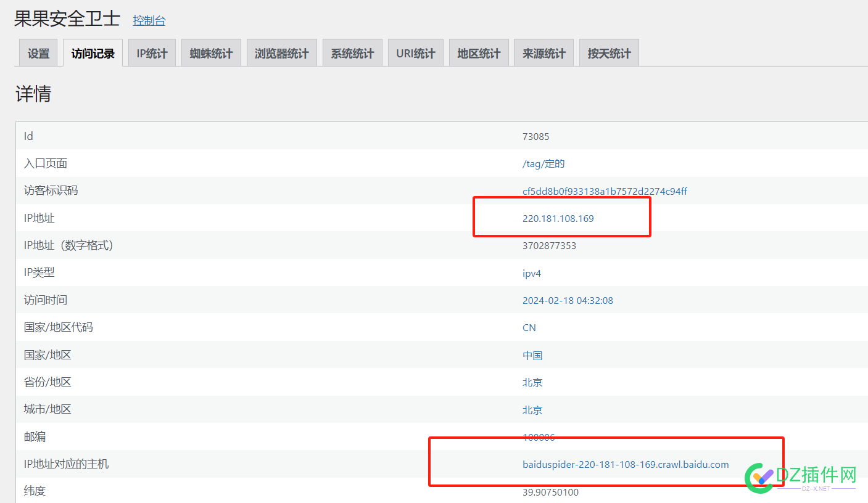Screen dimensions: 868x503
Task: Click the IP地址对应的主机 label
Action: click(x=67, y=464)
